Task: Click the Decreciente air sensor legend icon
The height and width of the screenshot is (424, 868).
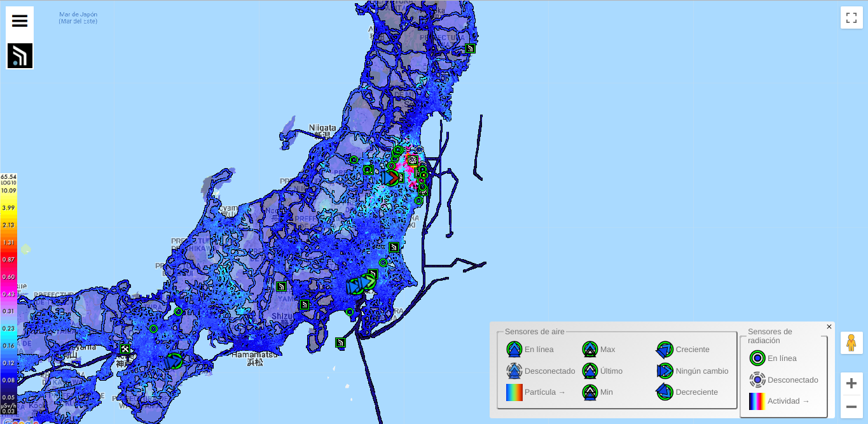Action: click(665, 392)
